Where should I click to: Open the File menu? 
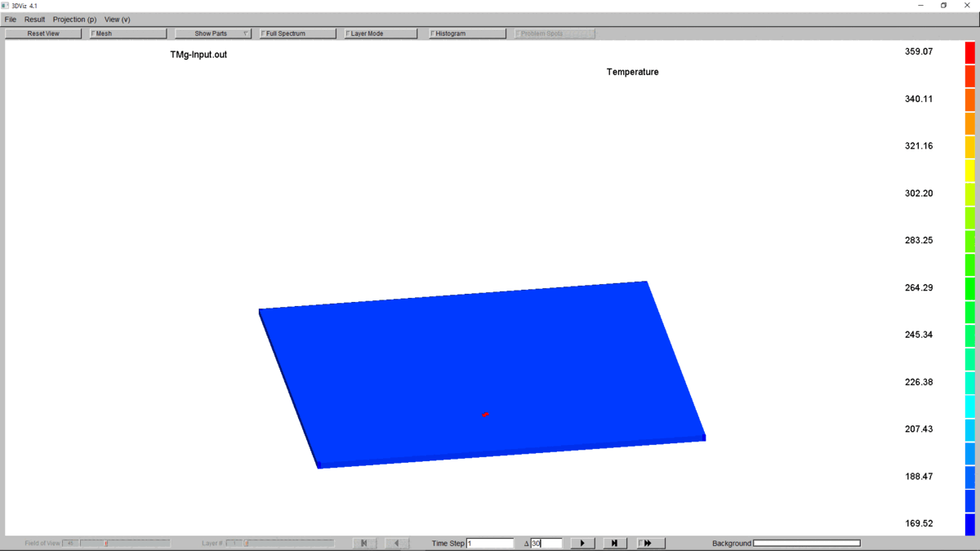point(11,20)
